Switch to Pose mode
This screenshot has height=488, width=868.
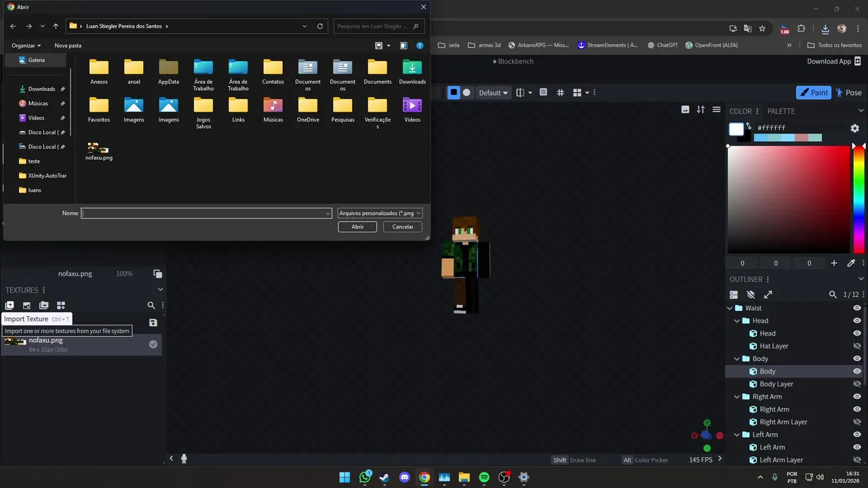(848, 93)
